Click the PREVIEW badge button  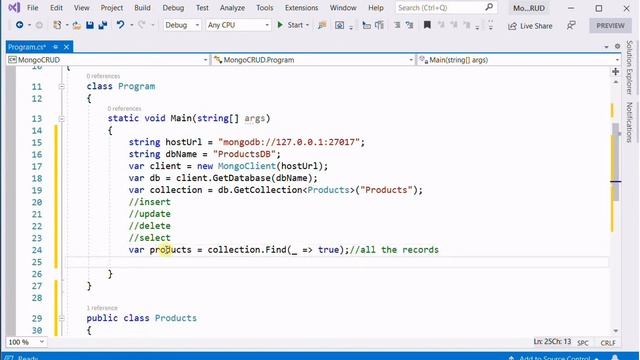610,25
